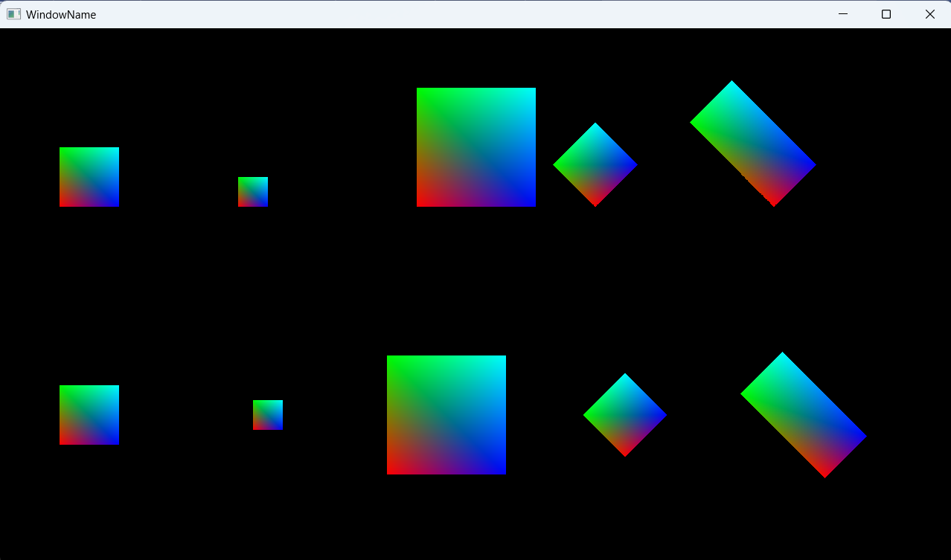Select the rotated rectangle in the top row
The image size is (951, 560).
click(753, 144)
